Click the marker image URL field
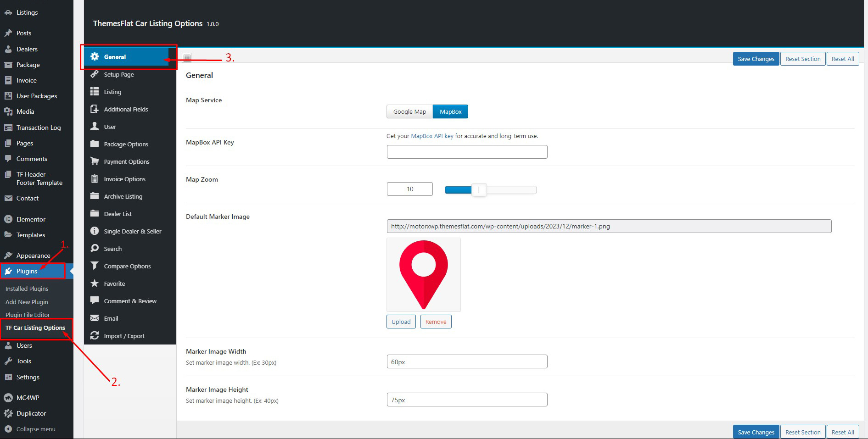The height and width of the screenshot is (439, 868). pos(609,226)
